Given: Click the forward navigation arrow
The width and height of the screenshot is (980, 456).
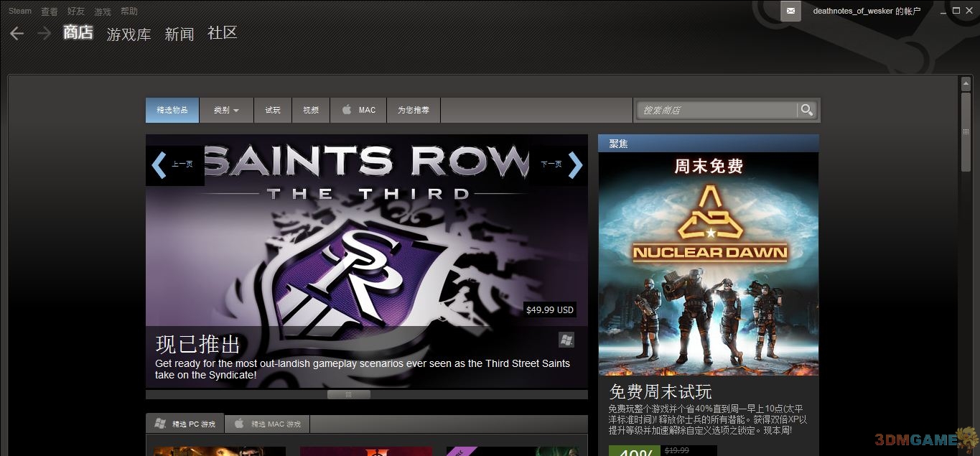Looking at the screenshot, I should pyautogui.click(x=44, y=34).
